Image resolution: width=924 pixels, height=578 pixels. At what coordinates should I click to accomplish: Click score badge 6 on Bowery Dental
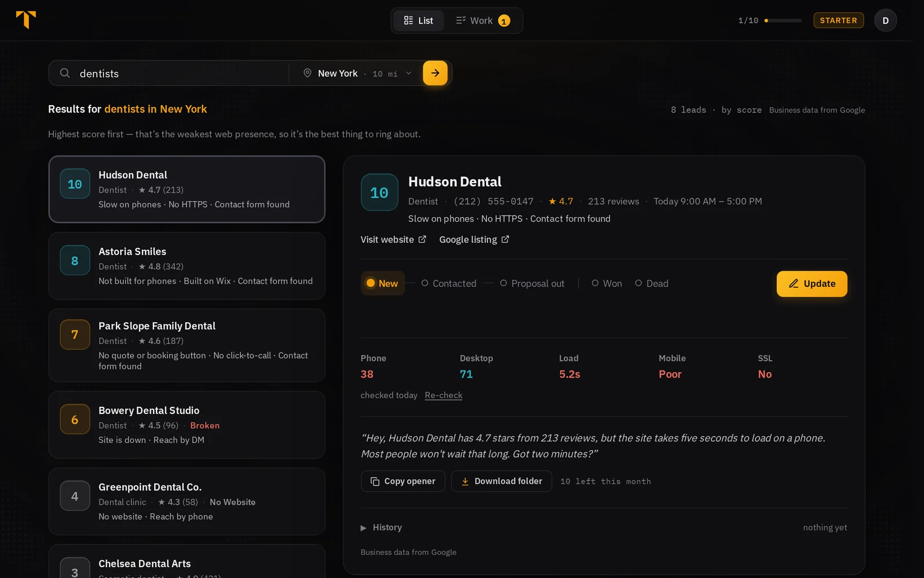pos(75,420)
